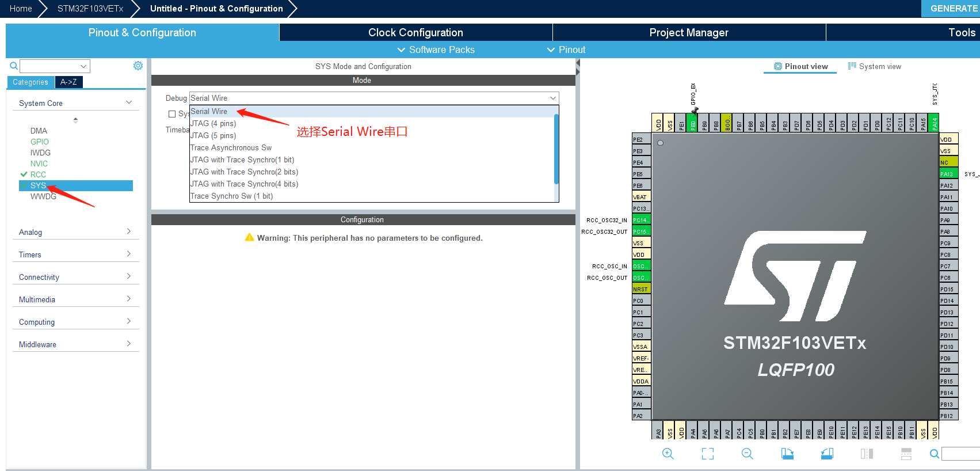Click the pin search magnifier icon
Image resolution: width=980 pixels, height=471 pixels.
click(x=935, y=454)
